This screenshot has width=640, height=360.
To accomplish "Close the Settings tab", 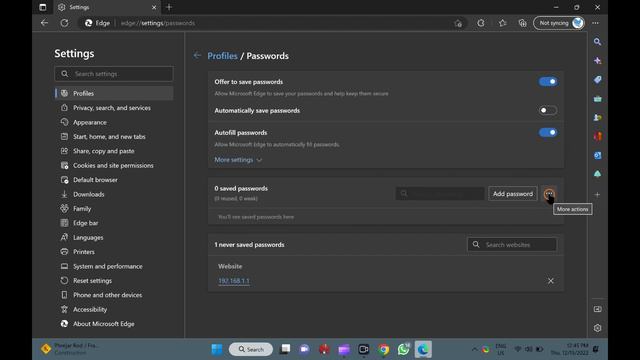I will [x=154, y=7].
